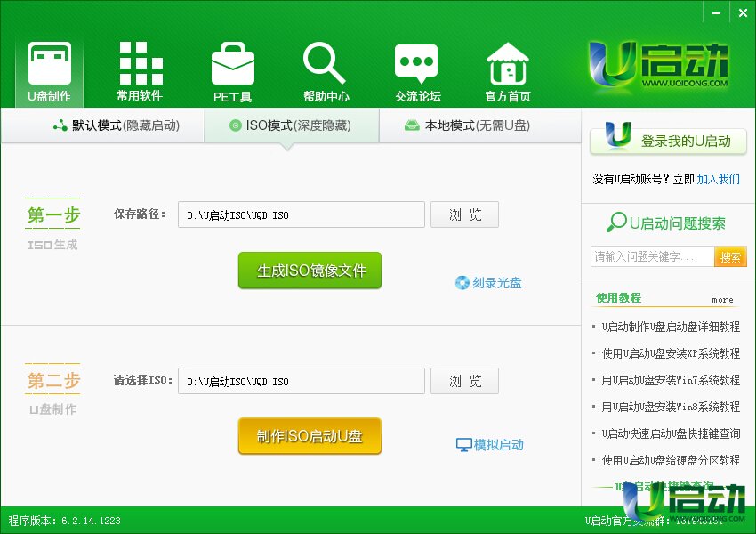Open PE工具 briefcase icon

pos(232,71)
